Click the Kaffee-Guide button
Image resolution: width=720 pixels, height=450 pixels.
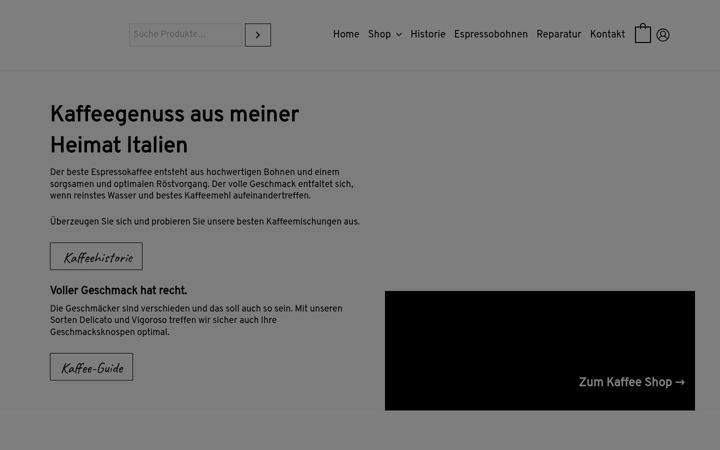click(91, 367)
